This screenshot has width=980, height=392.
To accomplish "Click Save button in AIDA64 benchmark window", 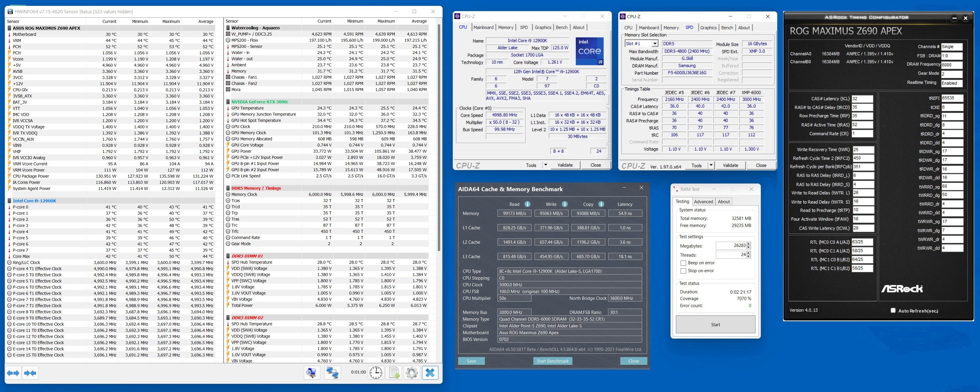I will coord(471,361).
